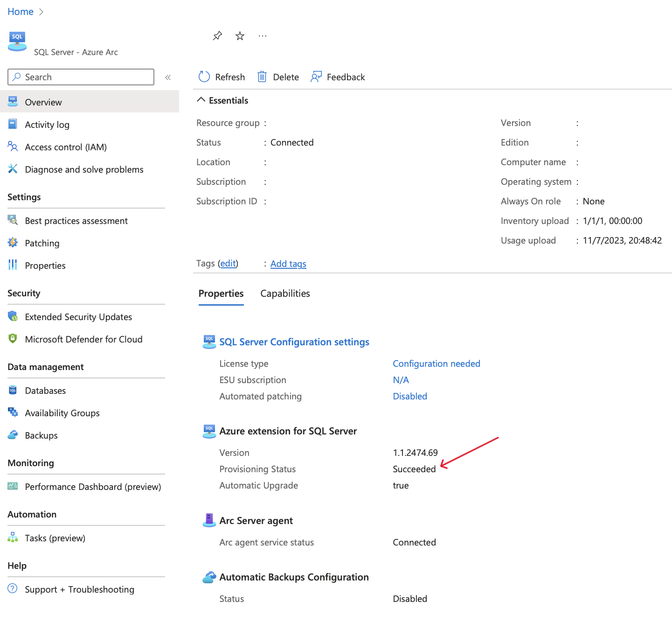Click the Activity log icon

(13, 124)
